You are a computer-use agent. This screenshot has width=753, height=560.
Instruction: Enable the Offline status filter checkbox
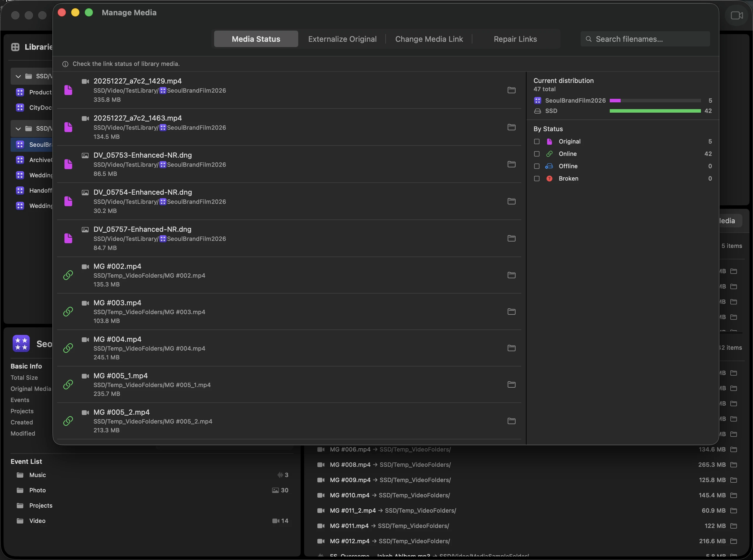(537, 166)
